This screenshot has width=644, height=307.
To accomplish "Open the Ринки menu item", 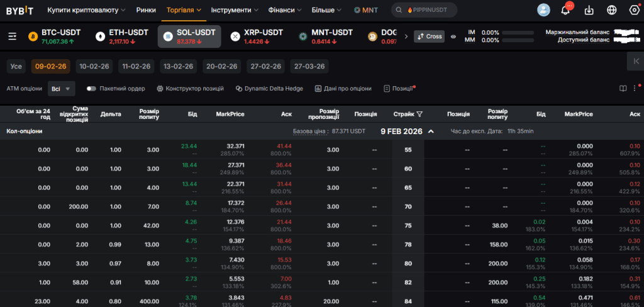I will (x=146, y=10).
